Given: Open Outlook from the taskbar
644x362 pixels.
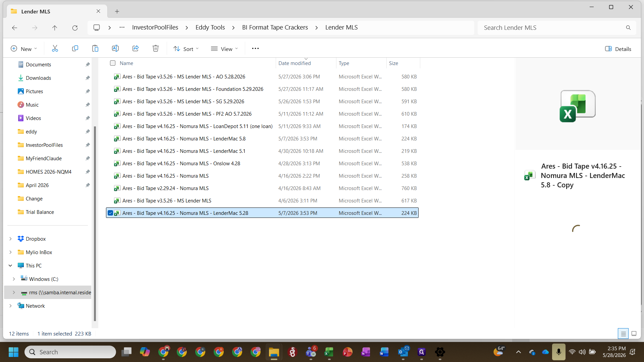Looking at the screenshot, I should pyautogui.click(x=403, y=352).
